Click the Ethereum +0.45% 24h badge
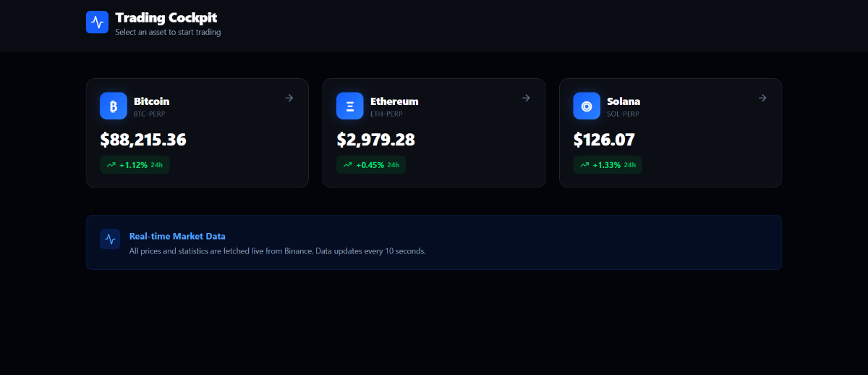The height and width of the screenshot is (375, 868). tap(371, 165)
